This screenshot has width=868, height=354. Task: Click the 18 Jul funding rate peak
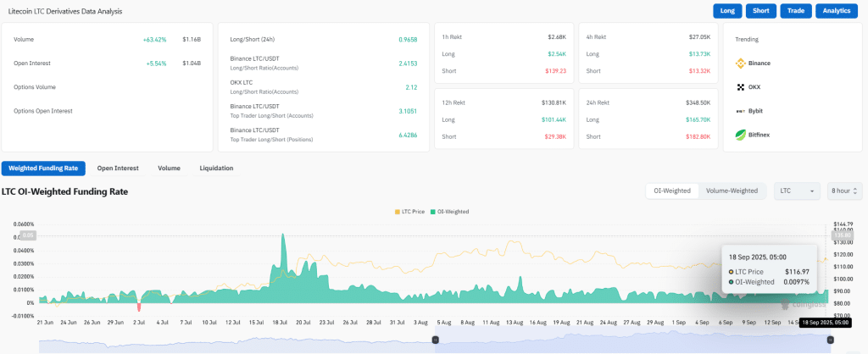(281, 237)
